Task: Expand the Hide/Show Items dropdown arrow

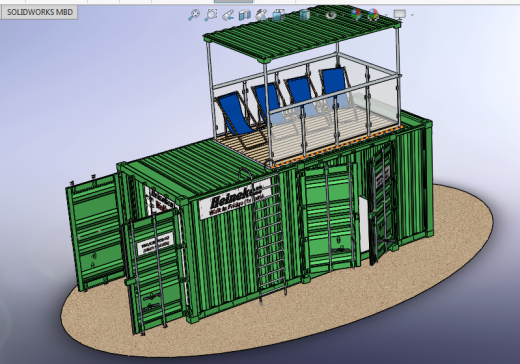Action: 342,15
